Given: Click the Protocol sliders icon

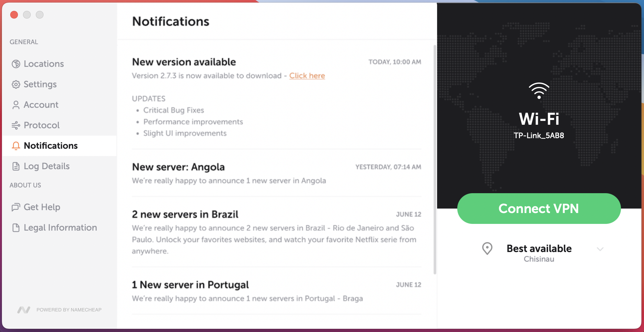Looking at the screenshot, I should tap(16, 125).
